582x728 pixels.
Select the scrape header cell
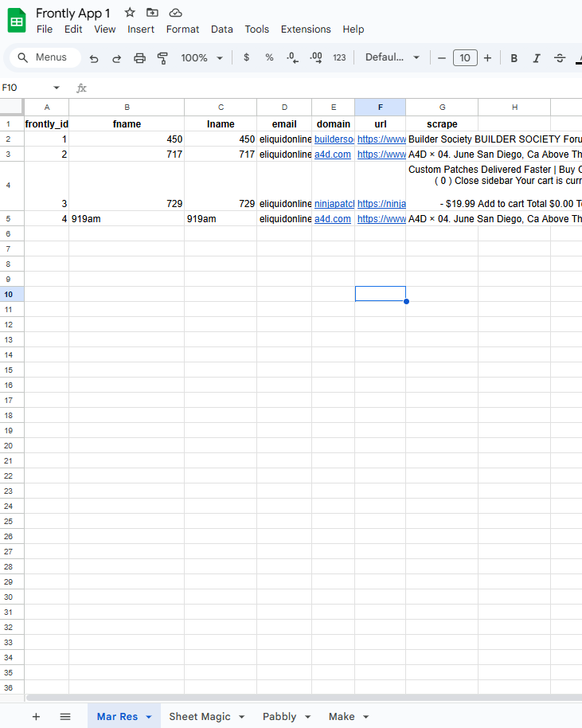click(x=442, y=124)
